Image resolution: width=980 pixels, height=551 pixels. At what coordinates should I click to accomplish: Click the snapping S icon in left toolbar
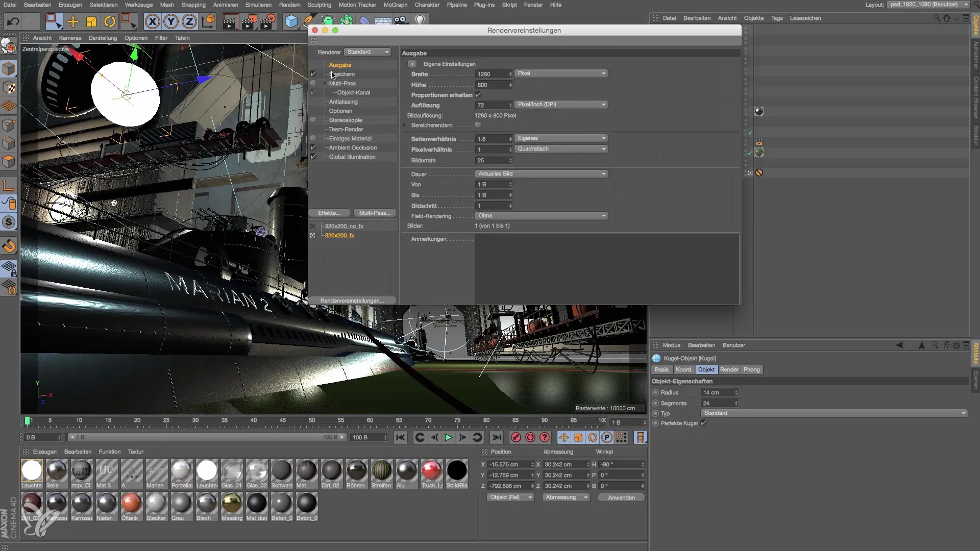(9, 222)
